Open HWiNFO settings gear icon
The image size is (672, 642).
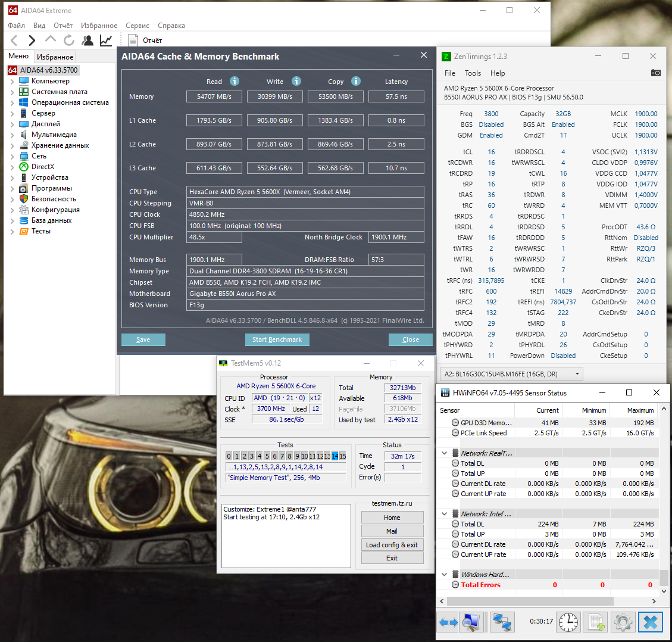pos(623,622)
